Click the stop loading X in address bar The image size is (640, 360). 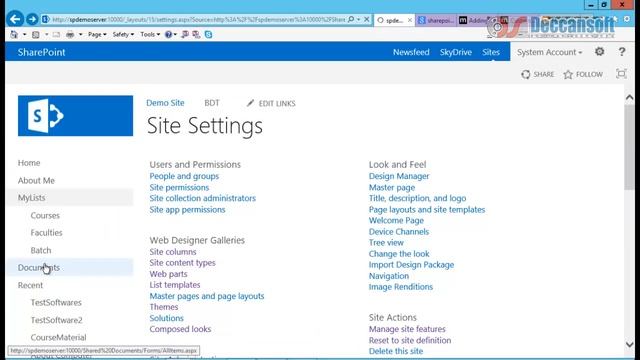click(x=367, y=19)
